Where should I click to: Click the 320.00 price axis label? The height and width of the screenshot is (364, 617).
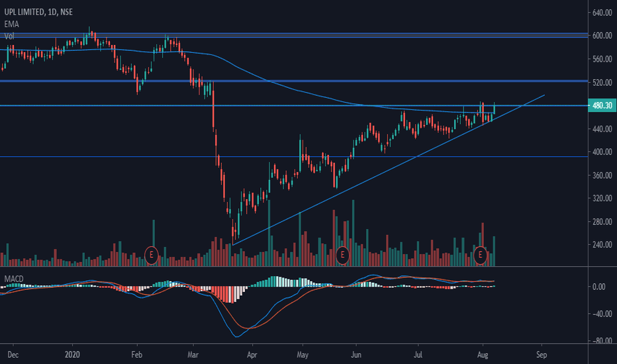602,199
